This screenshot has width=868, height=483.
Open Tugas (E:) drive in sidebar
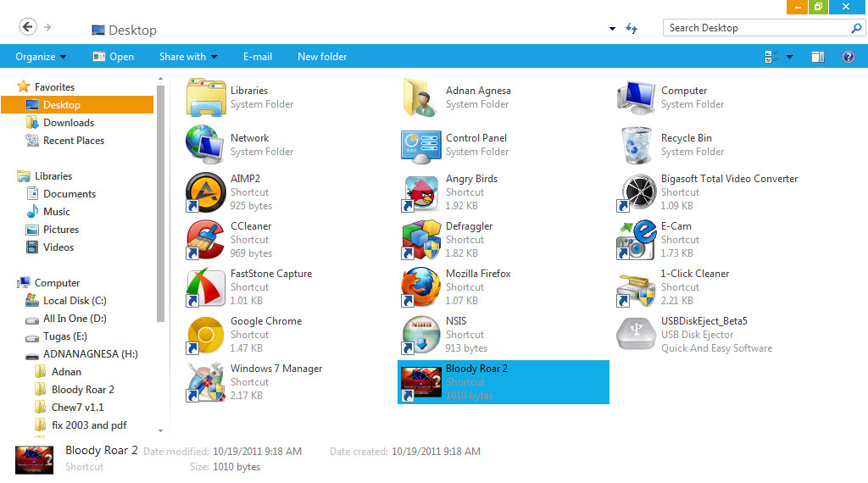coord(56,336)
